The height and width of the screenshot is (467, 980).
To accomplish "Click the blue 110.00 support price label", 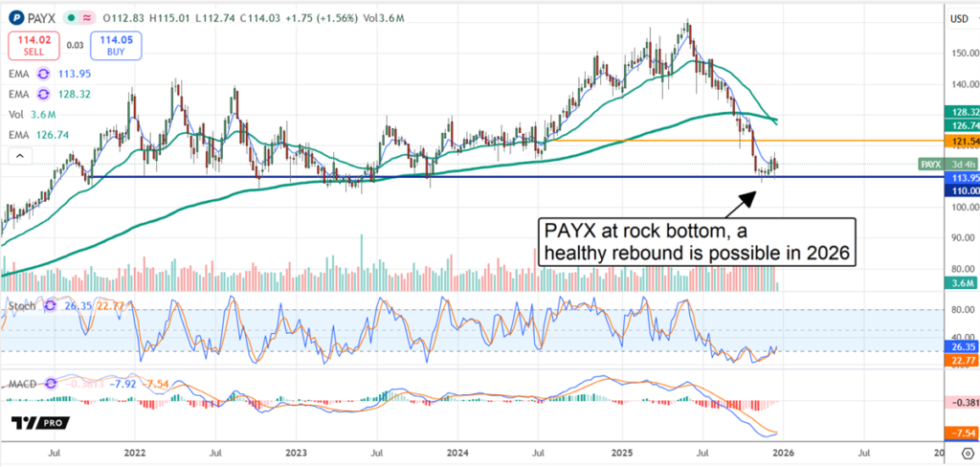I will pyautogui.click(x=959, y=191).
